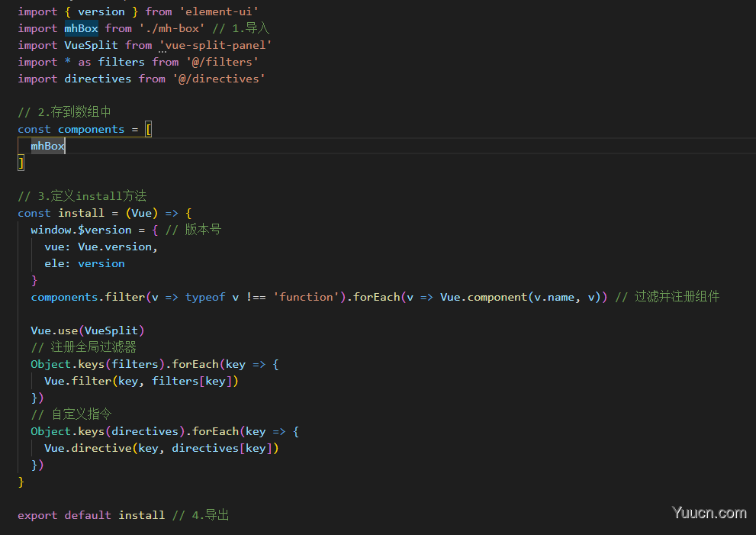Screen dimensions: 756x535
Task: Click components.filter call
Action: 88,297
